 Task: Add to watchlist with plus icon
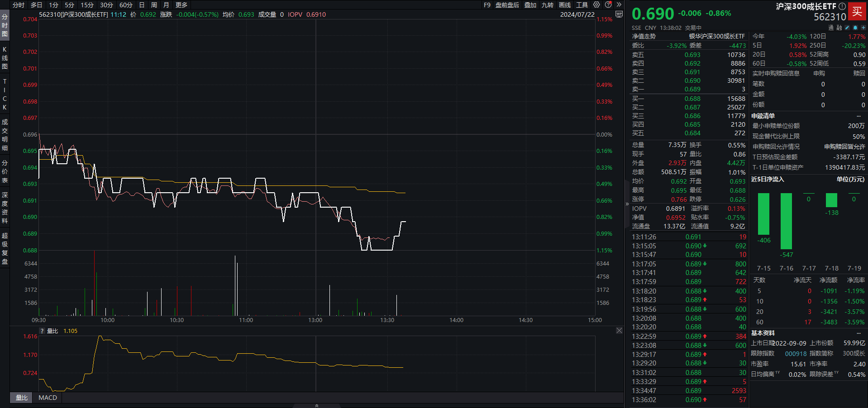coord(863,28)
